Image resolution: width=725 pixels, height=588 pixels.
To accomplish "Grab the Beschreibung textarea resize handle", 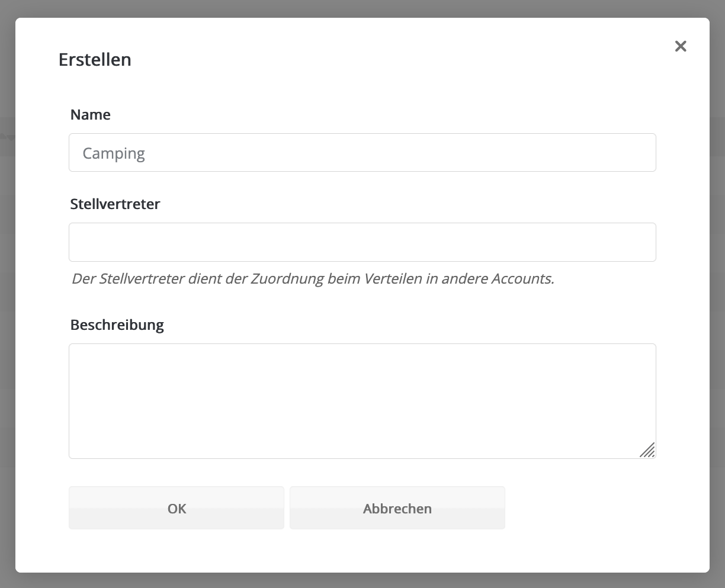I will point(647,450).
